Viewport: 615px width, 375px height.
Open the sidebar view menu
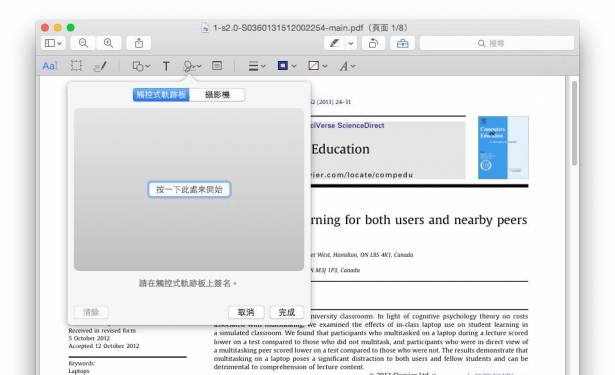point(53,43)
